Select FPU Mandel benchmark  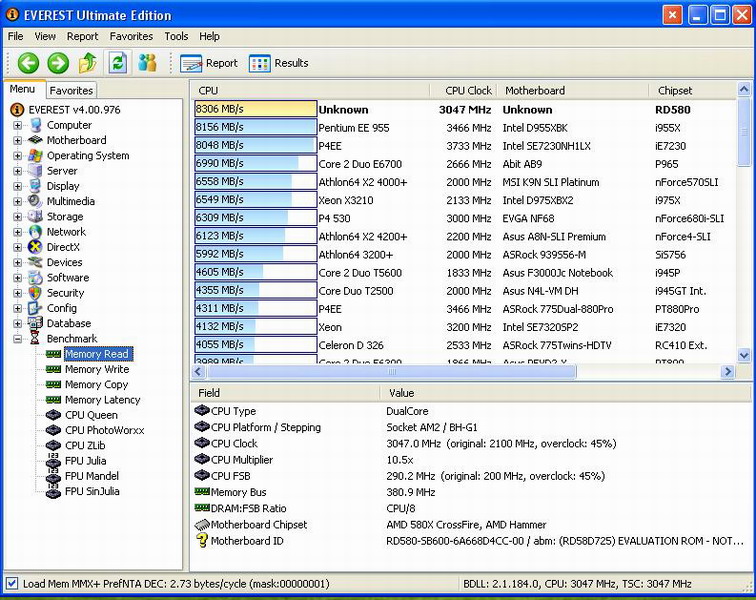(x=92, y=476)
